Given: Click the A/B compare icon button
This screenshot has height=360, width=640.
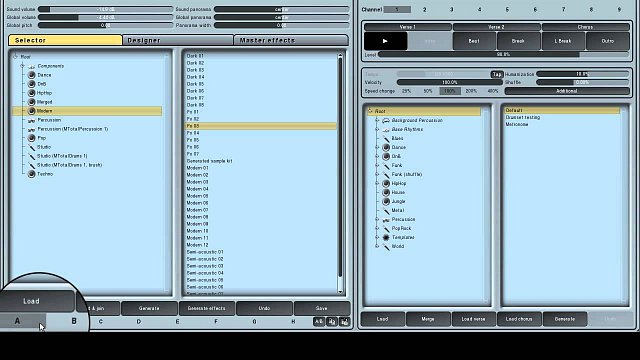Looking at the screenshot, I should (x=319, y=322).
